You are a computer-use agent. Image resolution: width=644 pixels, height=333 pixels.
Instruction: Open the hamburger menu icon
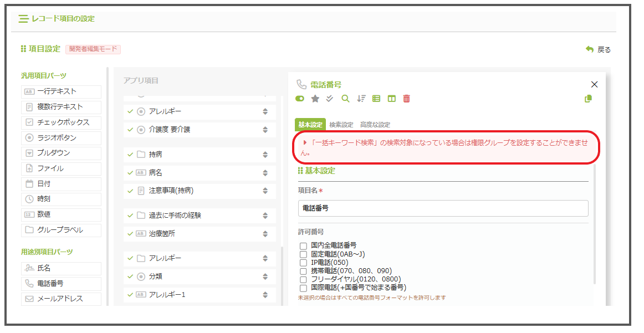pos(23,19)
